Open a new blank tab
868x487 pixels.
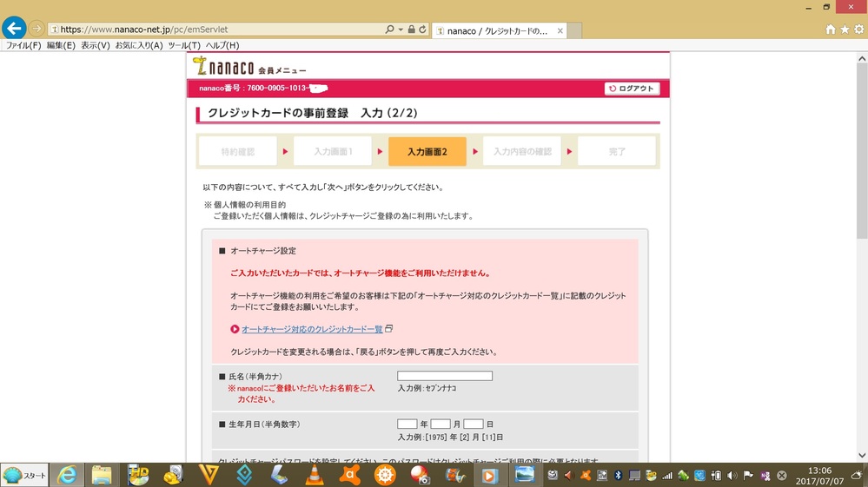[575, 31]
